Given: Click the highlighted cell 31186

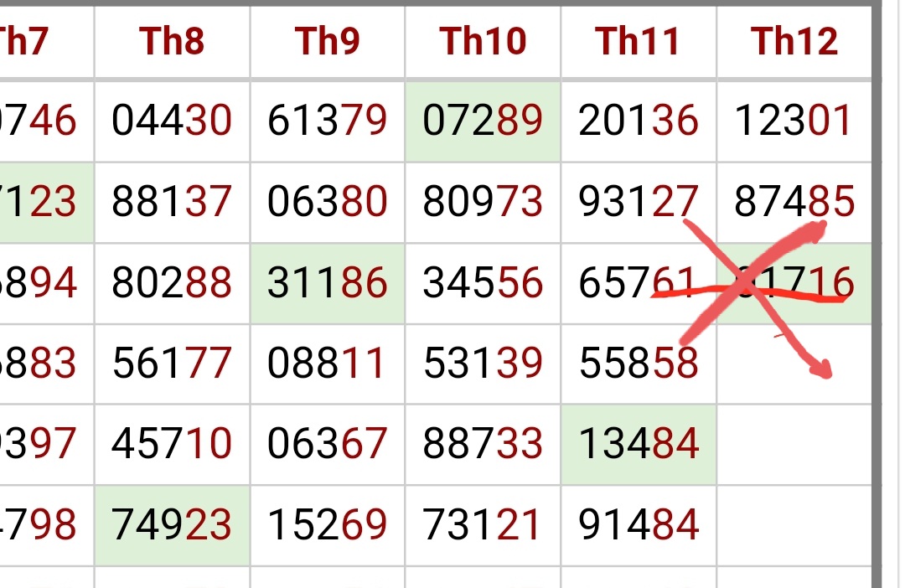Looking at the screenshot, I should (328, 284).
